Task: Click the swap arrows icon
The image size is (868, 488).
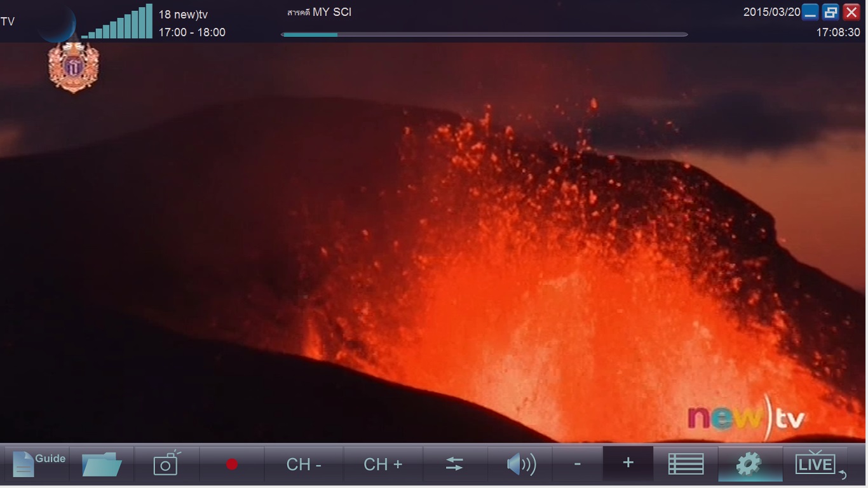Action: click(x=454, y=464)
